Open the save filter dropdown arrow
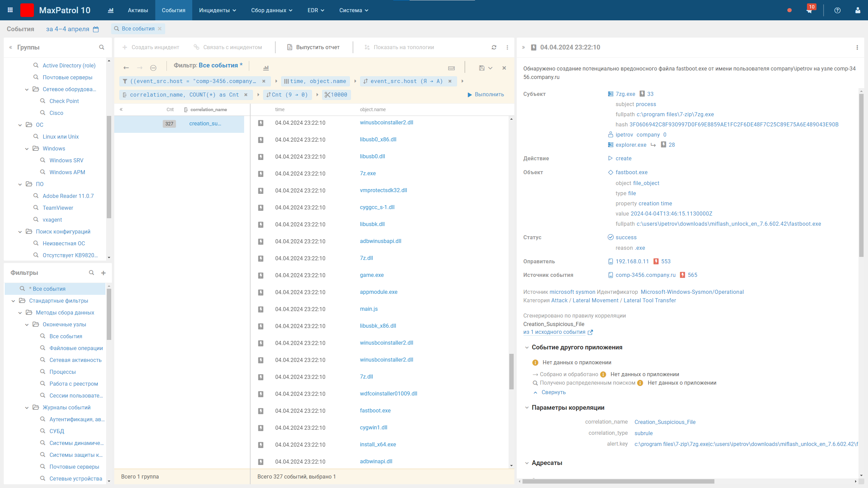The height and width of the screenshot is (488, 868). click(490, 68)
